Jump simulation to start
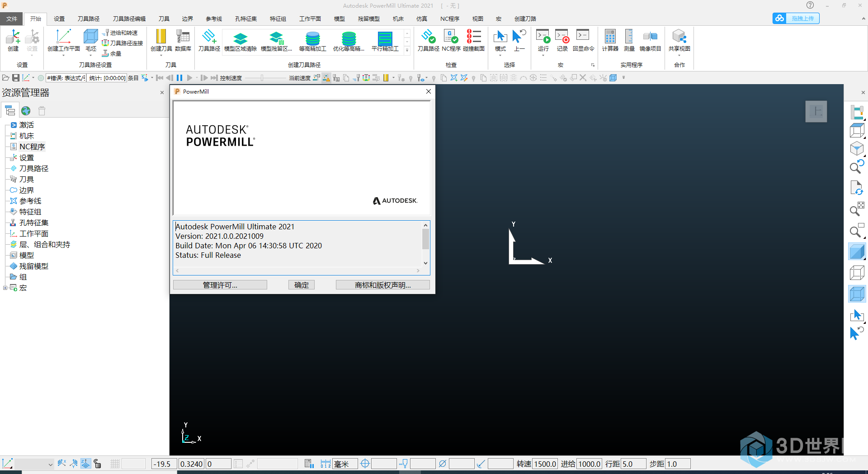The width and height of the screenshot is (868, 474). pyautogui.click(x=160, y=78)
